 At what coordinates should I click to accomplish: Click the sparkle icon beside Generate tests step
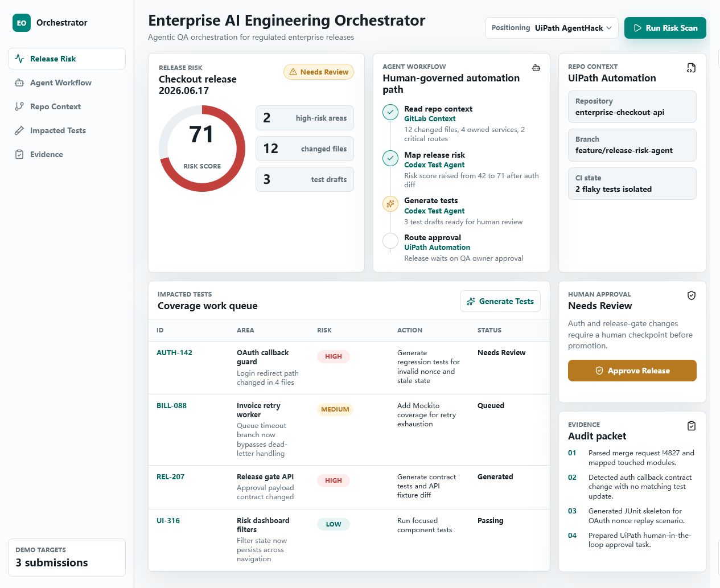point(390,204)
